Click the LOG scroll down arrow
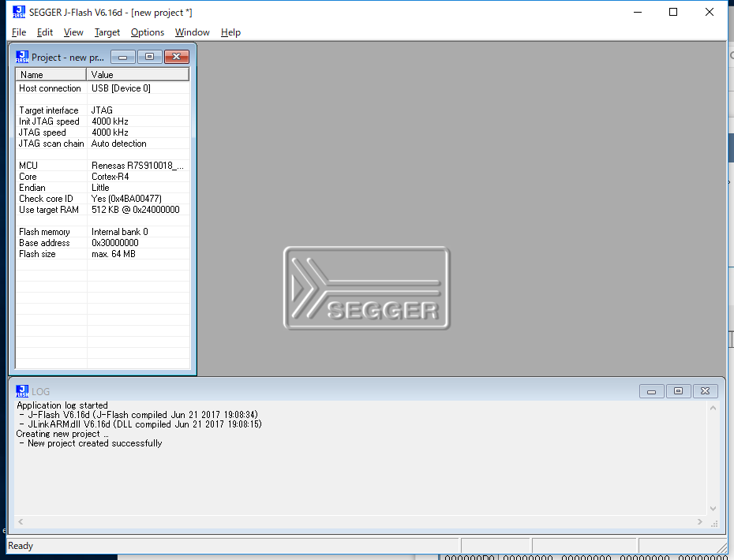The height and width of the screenshot is (560, 734). tap(713, 509)
